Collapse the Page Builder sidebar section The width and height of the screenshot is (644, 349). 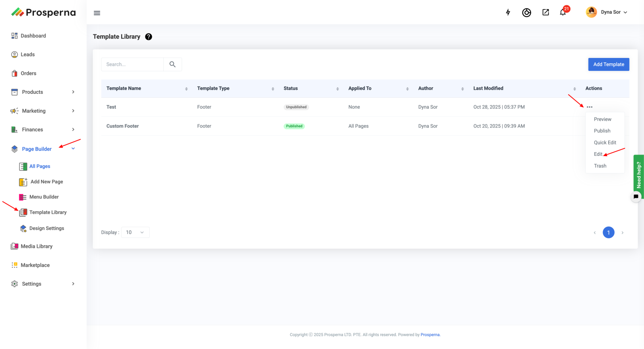73,149
